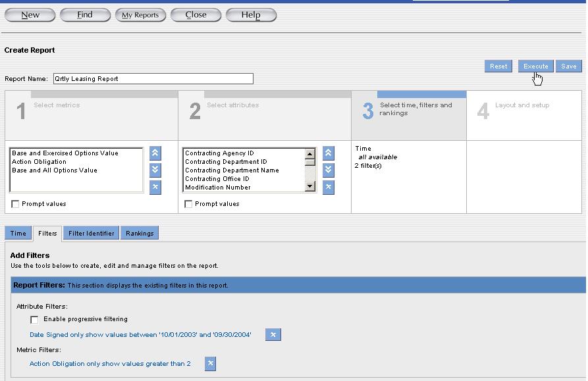Screen dimensions: 588x381
Task: Execute the report
Action: [535, 66]
